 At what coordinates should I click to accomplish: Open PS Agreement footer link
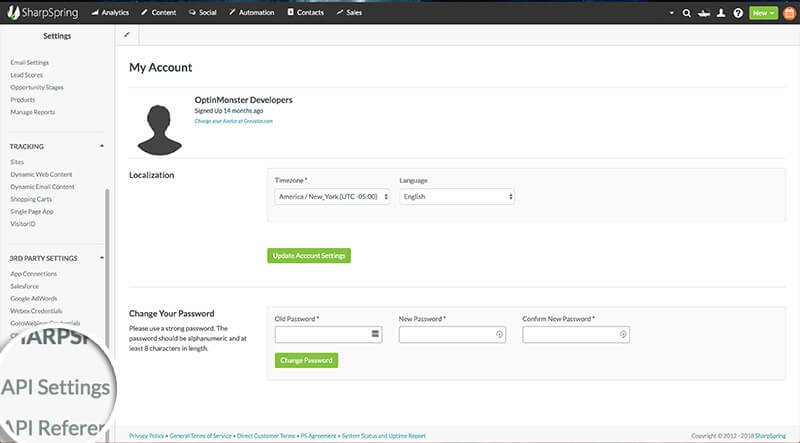click(x=318, y=436)
